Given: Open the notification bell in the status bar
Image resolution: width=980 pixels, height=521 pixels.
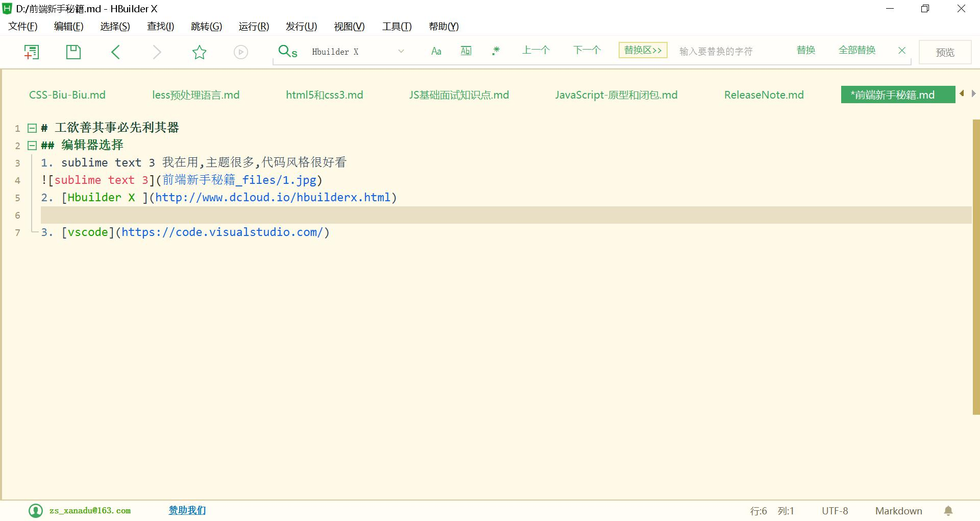Looking at the screenshot, I should (948, 511).
